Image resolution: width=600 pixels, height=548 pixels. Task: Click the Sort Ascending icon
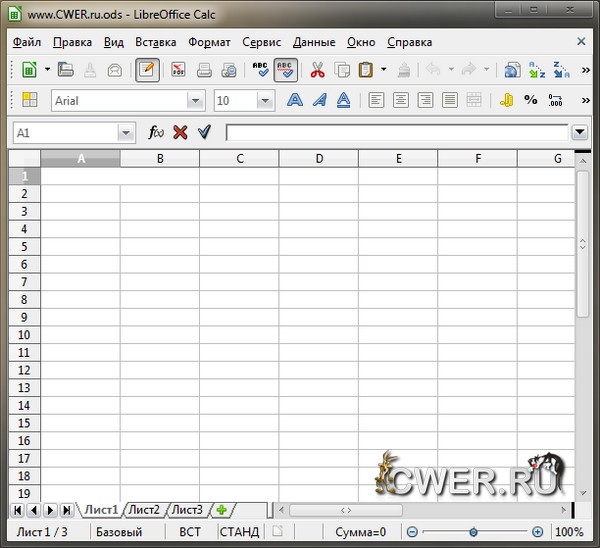tap(536, 70)
